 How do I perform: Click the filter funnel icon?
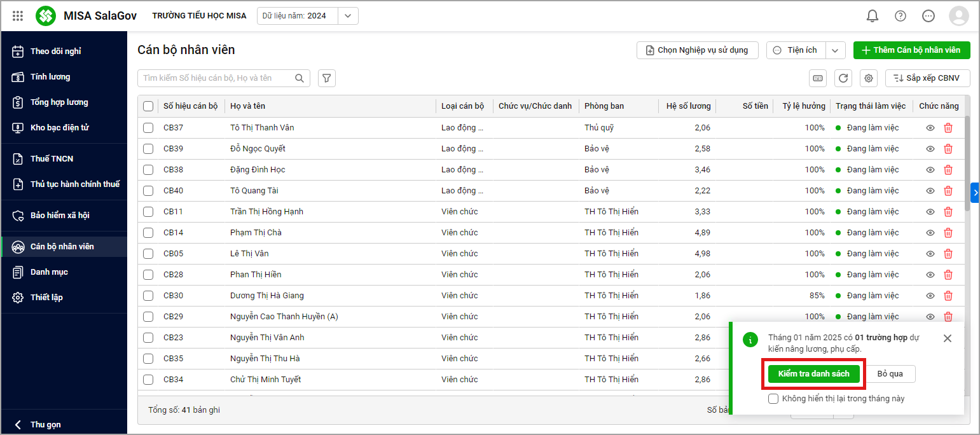(326, 78)
